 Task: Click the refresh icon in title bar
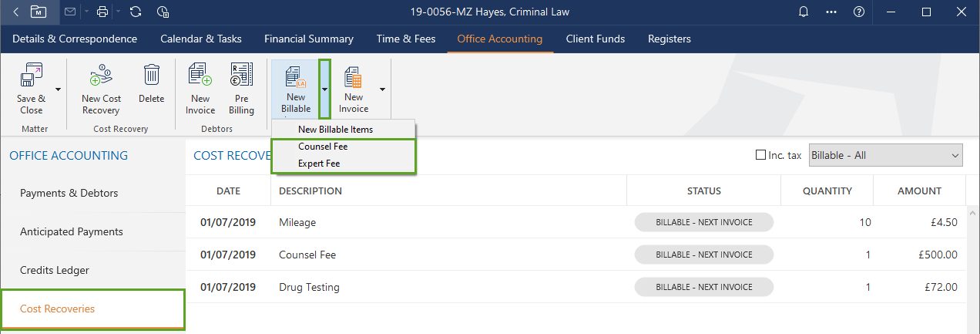tap(136, 12)
